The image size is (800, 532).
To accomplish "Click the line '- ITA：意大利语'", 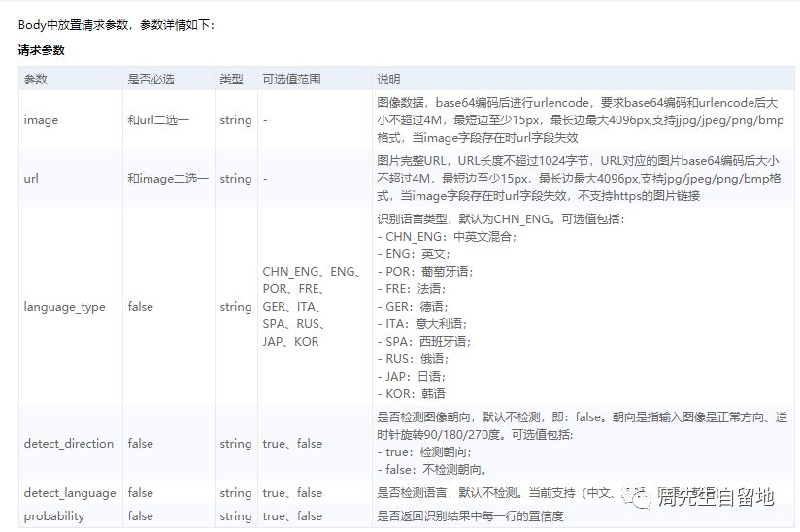I will pyautogui.click(x=422, y=324).
